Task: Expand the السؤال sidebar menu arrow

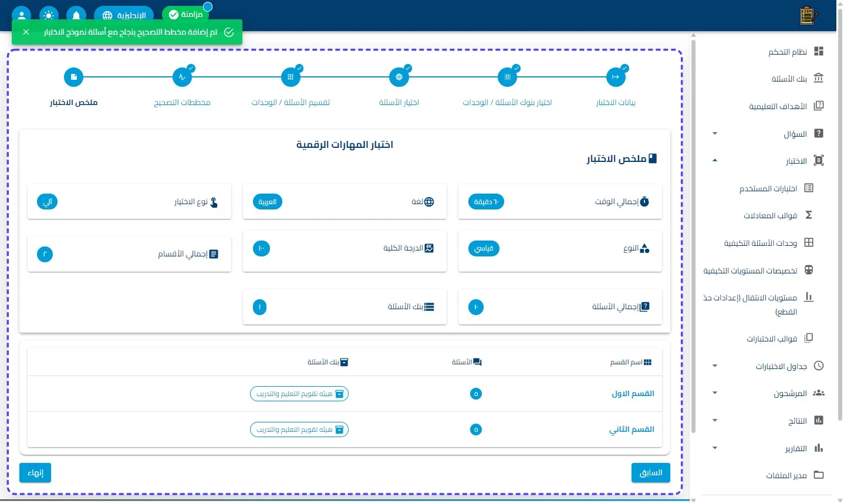Action: click(715, 134)
